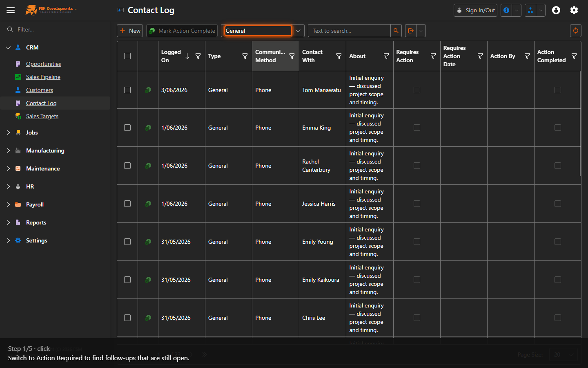Click the search magnifier button
Image resolution: width=588 pixels, height=368 pixels.
pyautogui.click(x=396, y=31)
